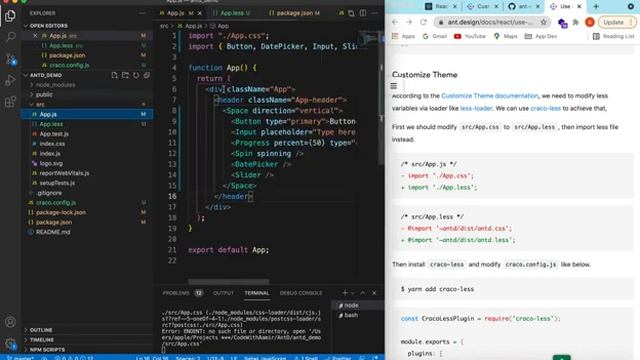Click the editor horizontal scrollbar
640x360 pixels.
pyautogui.click(x=229, y=282)
